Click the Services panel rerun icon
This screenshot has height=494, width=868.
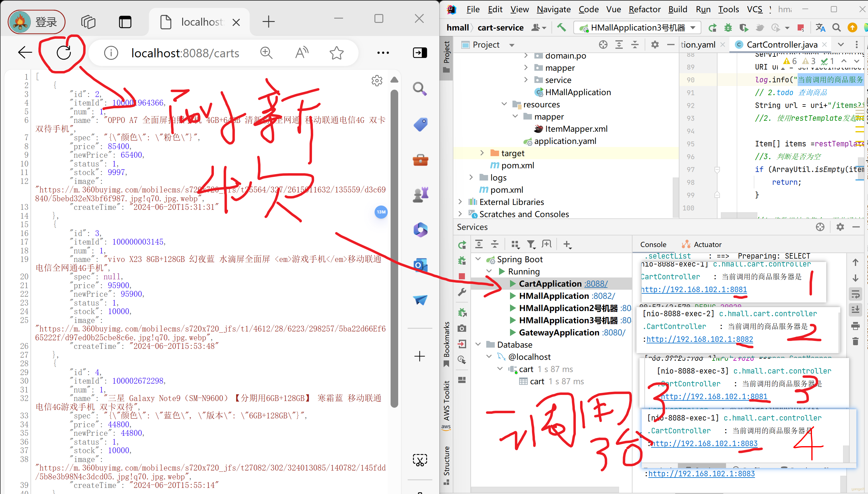462,245
